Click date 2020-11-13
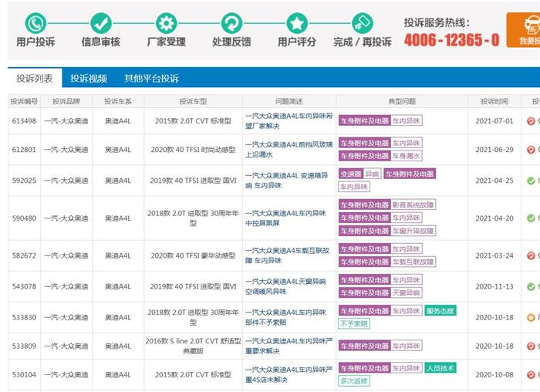540x392 pixels. [494, 286]
